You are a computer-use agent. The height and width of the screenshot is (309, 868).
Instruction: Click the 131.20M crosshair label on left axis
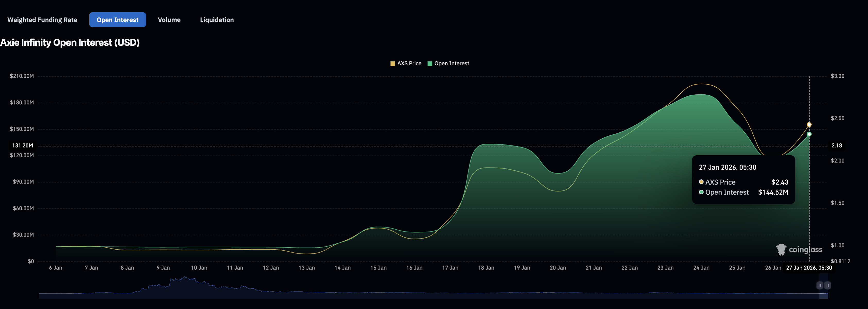[23, 146]
